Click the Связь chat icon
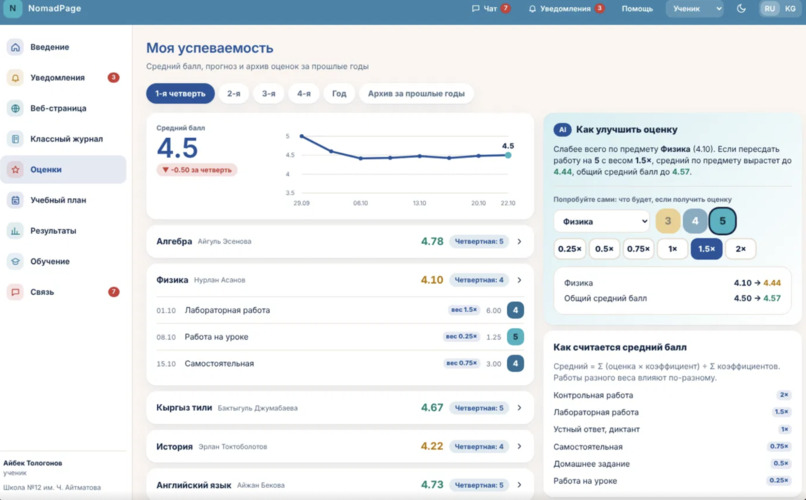The height and width of the screenshot is (500, 806). pos(15,292)
